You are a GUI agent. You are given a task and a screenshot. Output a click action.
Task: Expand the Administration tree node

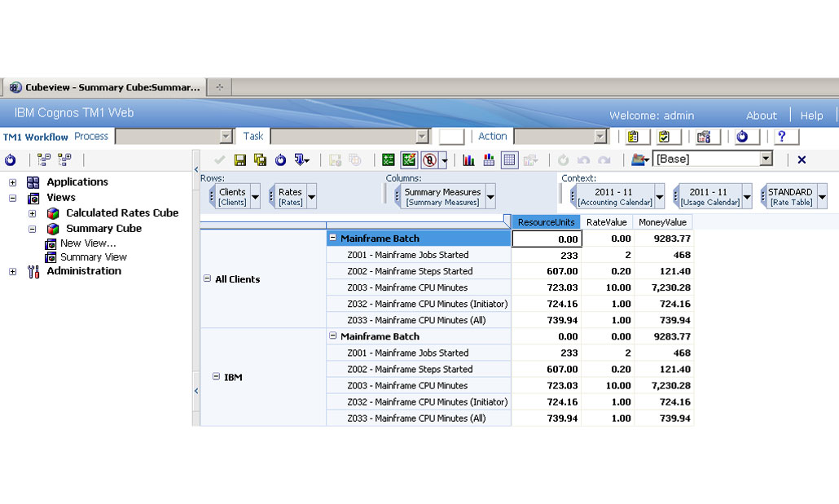(13, 272)
